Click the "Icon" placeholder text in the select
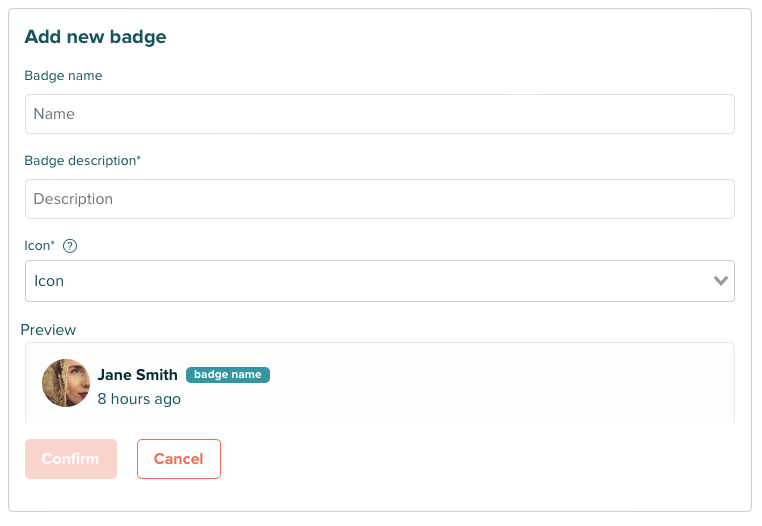 point(49,281)
